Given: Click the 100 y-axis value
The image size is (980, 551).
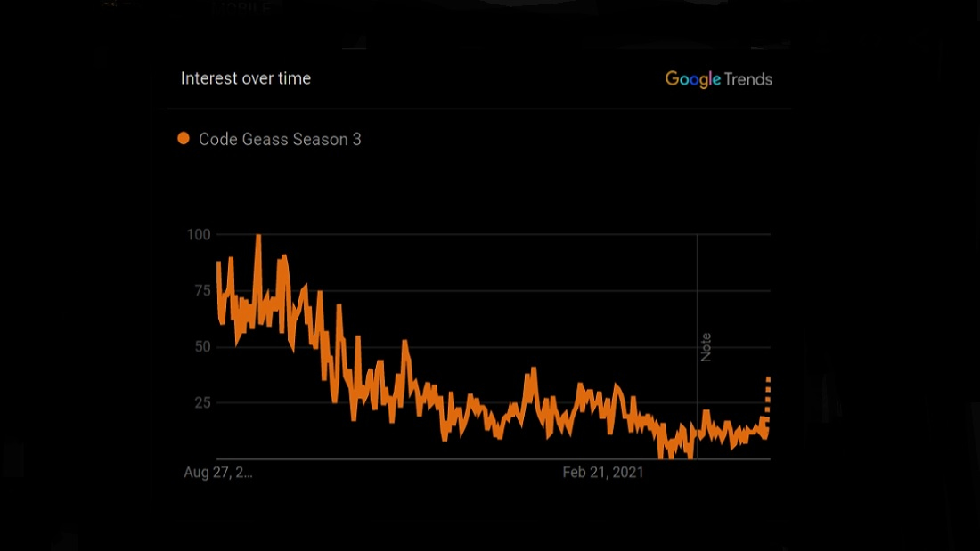Looking at the screenshot, I should 199,234.
